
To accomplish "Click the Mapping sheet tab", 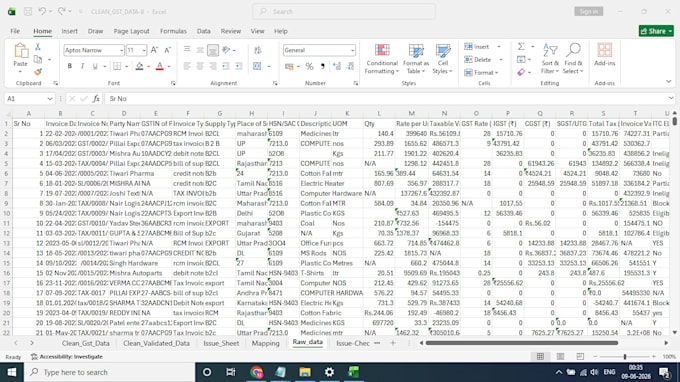I will [x=265, y=343].
